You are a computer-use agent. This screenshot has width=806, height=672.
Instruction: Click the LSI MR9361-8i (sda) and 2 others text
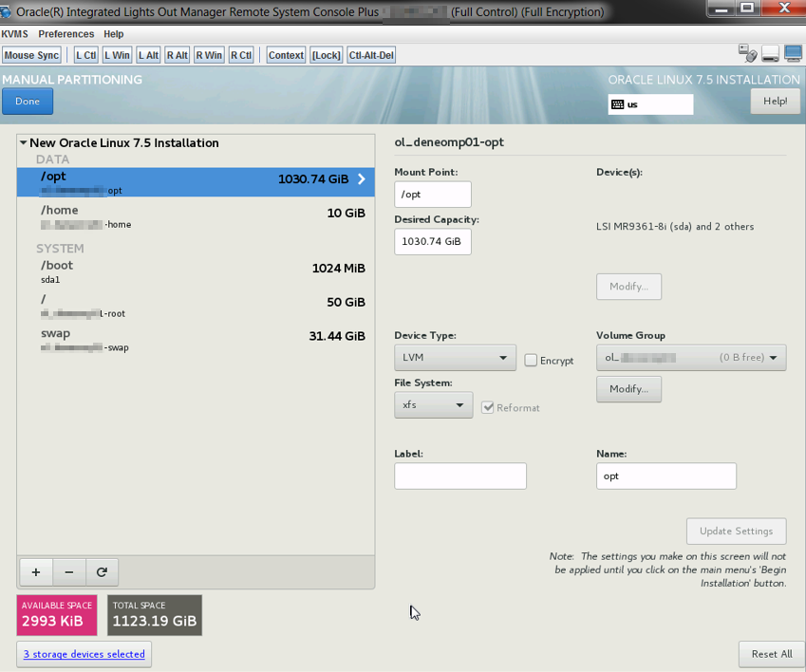click(675, 227)
